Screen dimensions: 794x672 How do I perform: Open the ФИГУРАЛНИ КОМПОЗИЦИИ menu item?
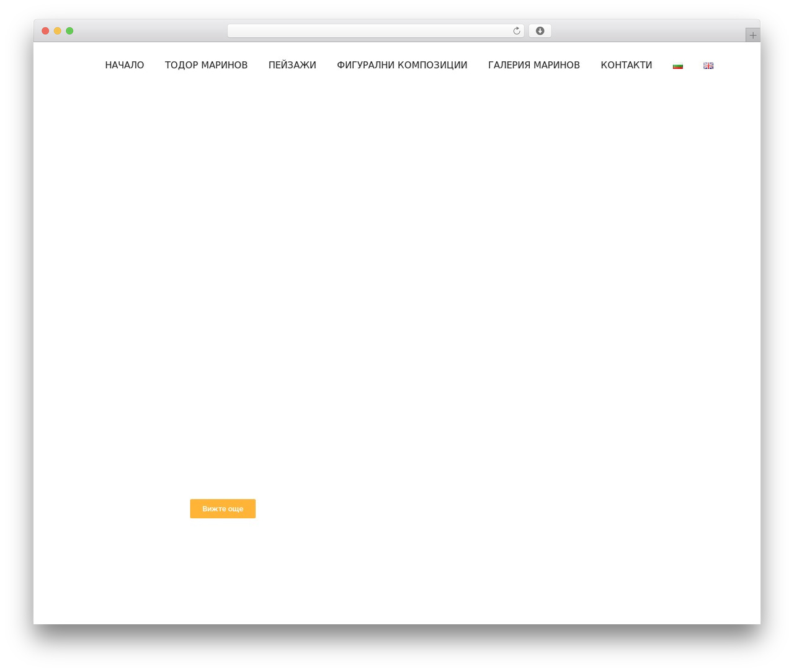click(402, 65)
